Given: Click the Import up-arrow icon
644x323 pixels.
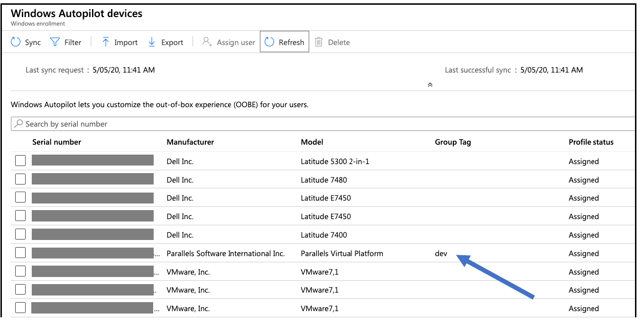Looking at the screenshot, I should (x=106, y=42).
